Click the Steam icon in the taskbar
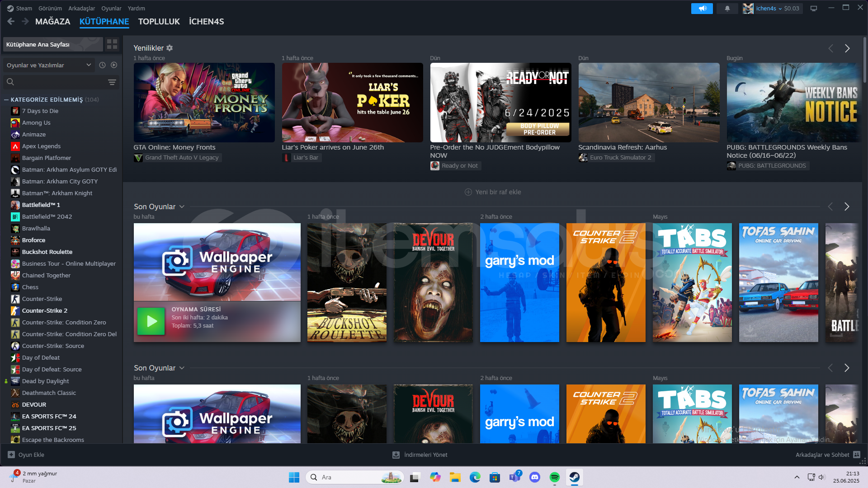Image resolution: width=868 pixels, height=488 pixels. (x=574, y=477)
